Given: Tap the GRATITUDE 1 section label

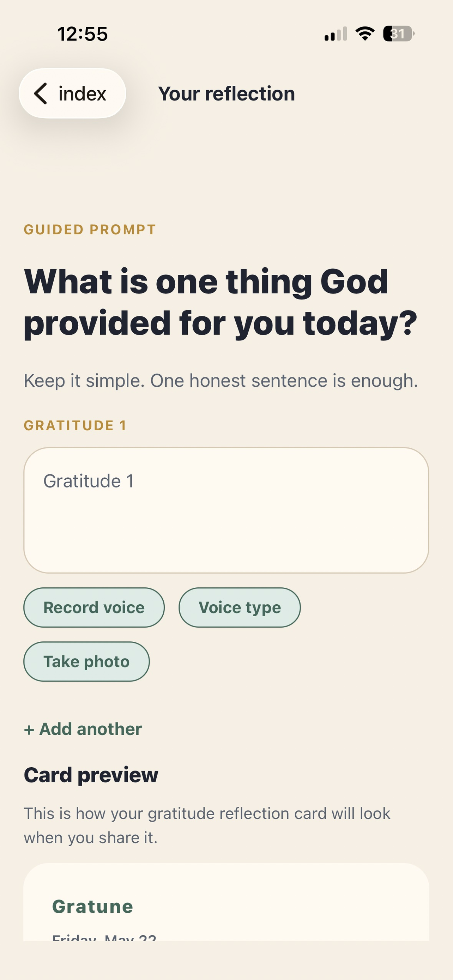Looking at the screenshot, I should (x=75, y=425).
